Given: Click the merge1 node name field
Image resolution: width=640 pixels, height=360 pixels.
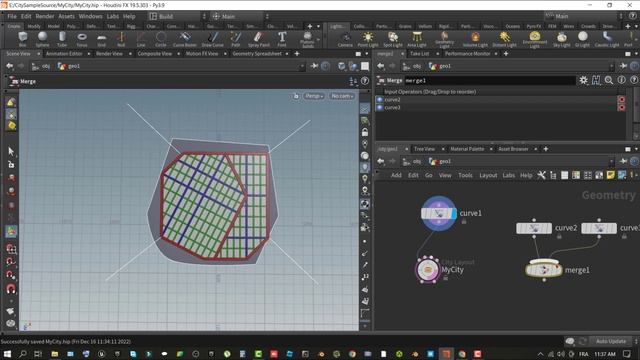Looking at the screenshot, I should [490, 80].
